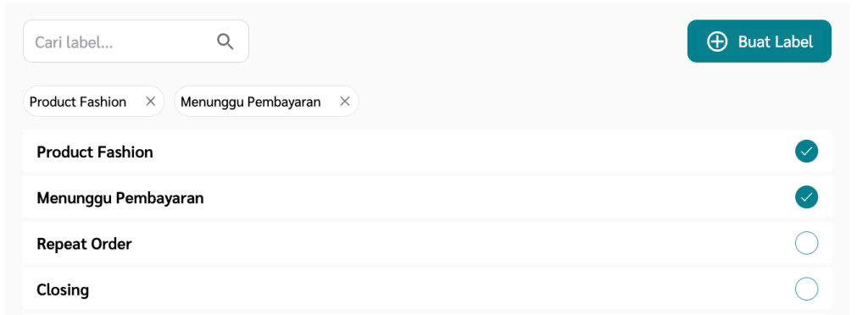Remove the Menunggu Pembayaran chip via its X
The height and width of the screenshot is (315, 868).
coord(345,101)
